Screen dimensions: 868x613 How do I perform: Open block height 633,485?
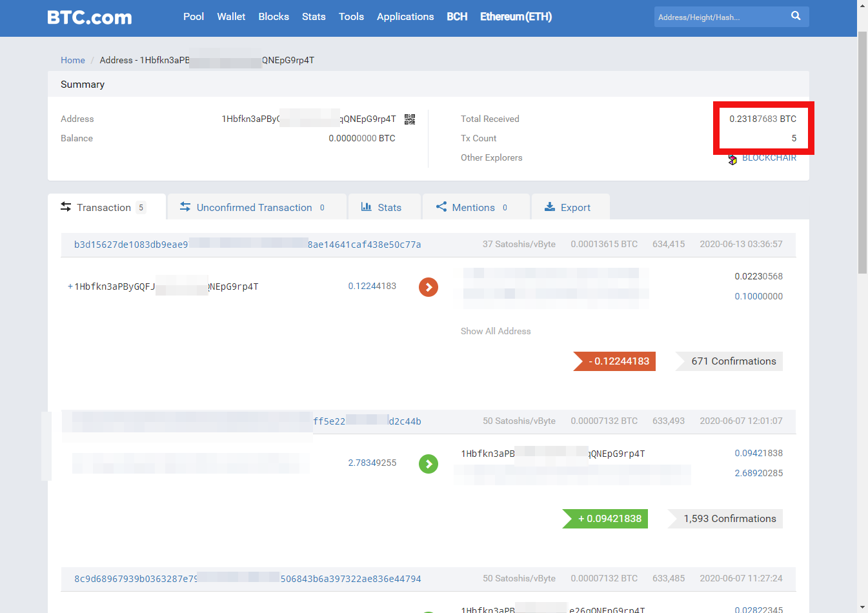tap(669, 578)
